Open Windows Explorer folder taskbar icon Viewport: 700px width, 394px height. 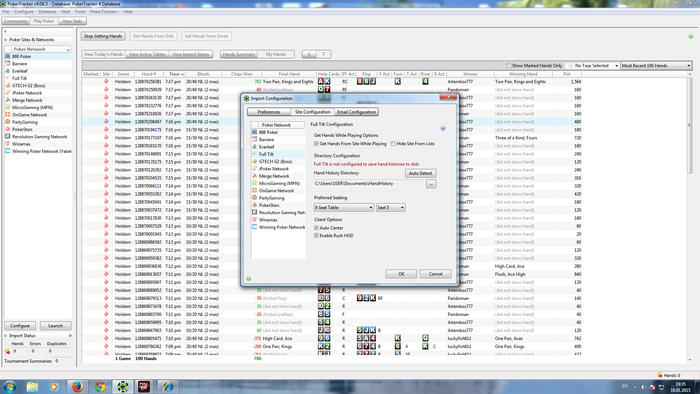tap(32, 386)
